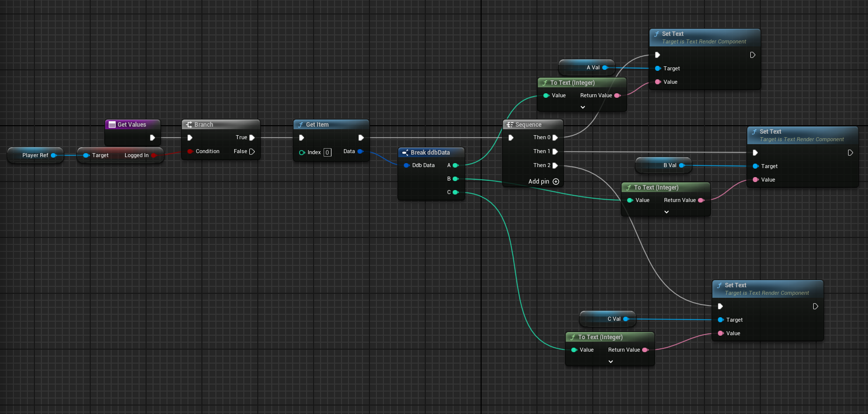Click middle To Text Value input pin
This screenshot has height=414, width=868.
point(630,201)
